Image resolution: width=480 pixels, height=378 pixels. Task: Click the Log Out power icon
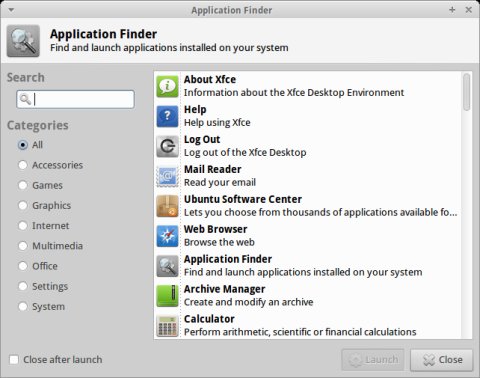167,146
